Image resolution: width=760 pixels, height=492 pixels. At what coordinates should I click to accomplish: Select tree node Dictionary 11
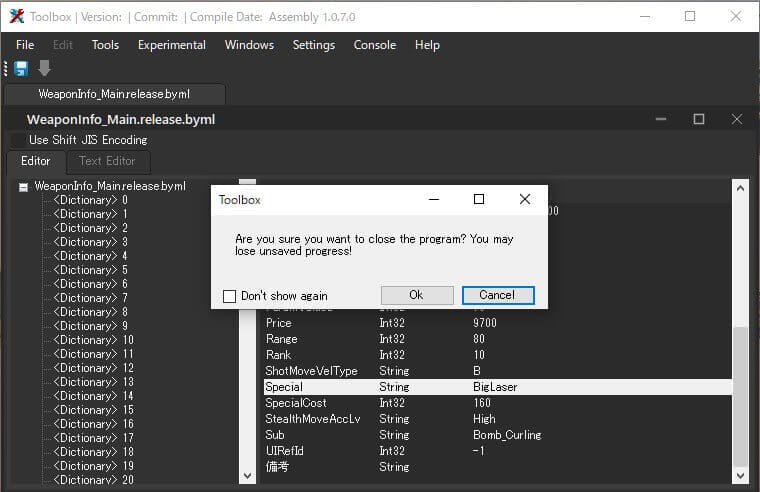pos(94,354)
